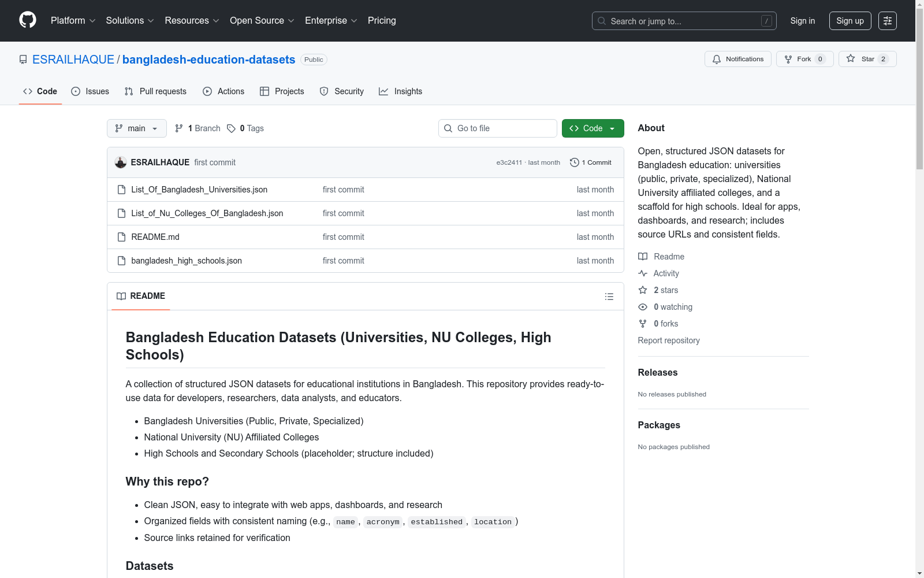Click the repository icon beside ESRAILHAQUE

(23, 60)
